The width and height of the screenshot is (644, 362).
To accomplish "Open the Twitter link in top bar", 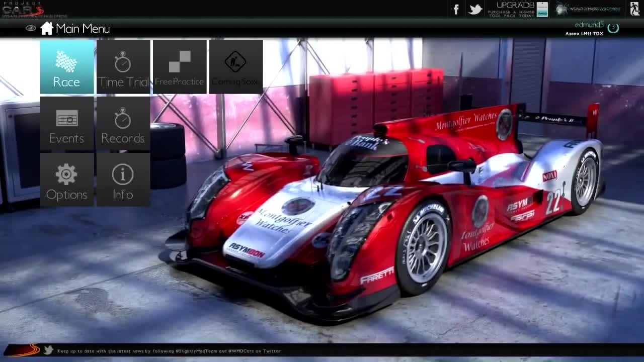I will point(475,9).
